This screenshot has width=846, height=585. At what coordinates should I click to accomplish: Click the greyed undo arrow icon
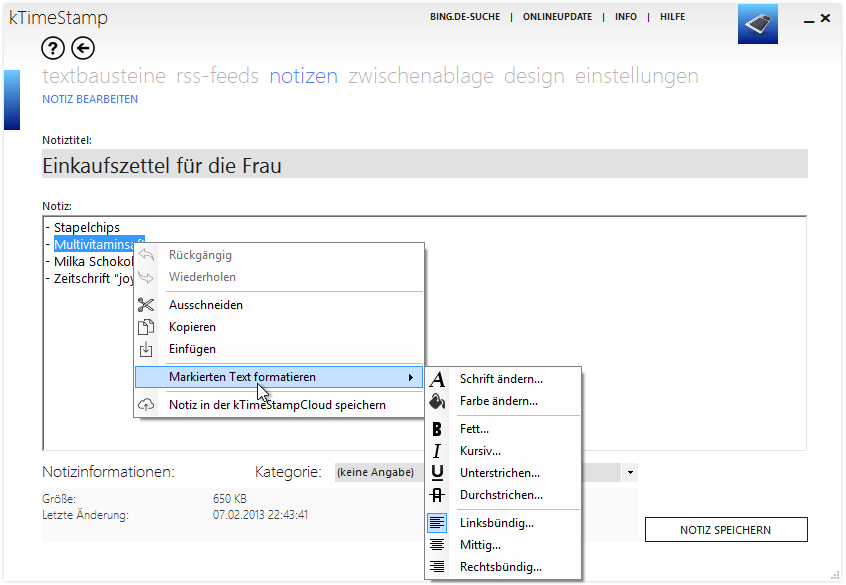[146, 255]
